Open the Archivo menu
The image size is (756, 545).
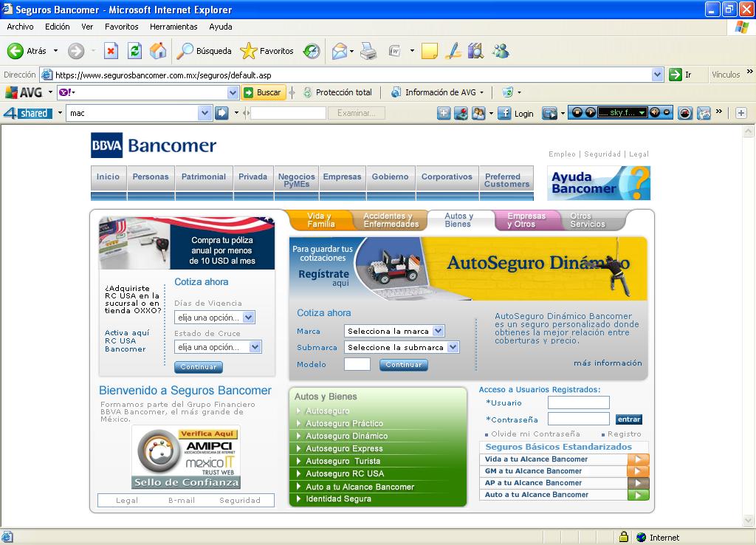pos(20,27)
